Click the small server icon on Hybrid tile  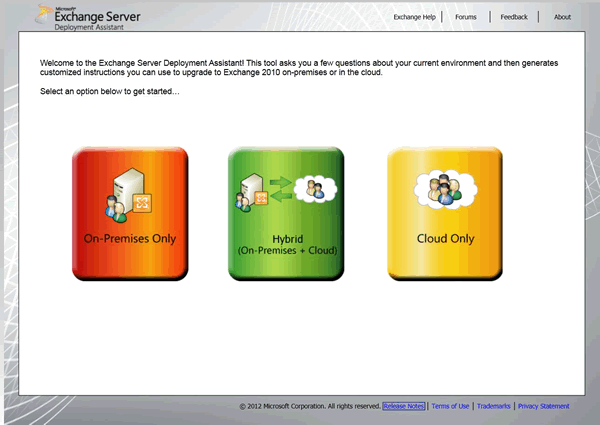coord(251,192)
